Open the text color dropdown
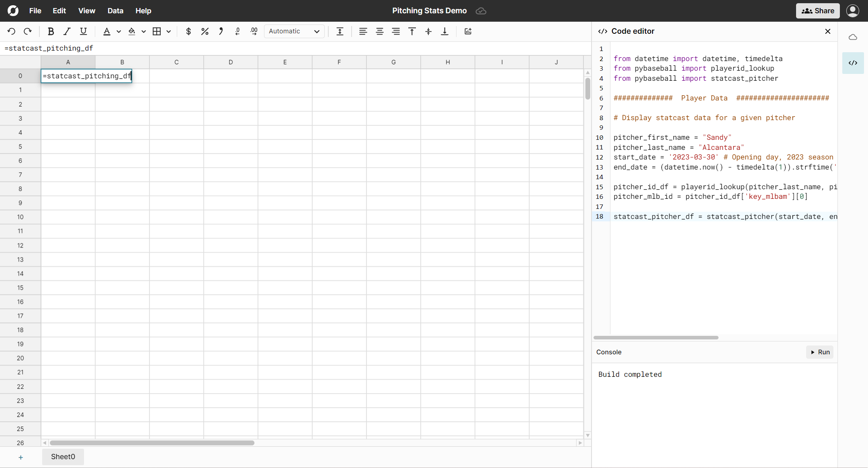Viewport: 868px width, 468px height. (118, 31)
